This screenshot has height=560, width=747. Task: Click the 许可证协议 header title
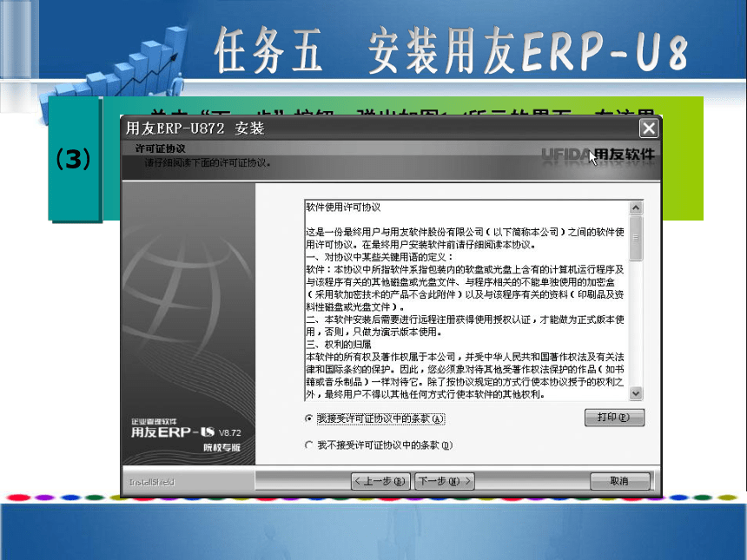pos(160,148)
